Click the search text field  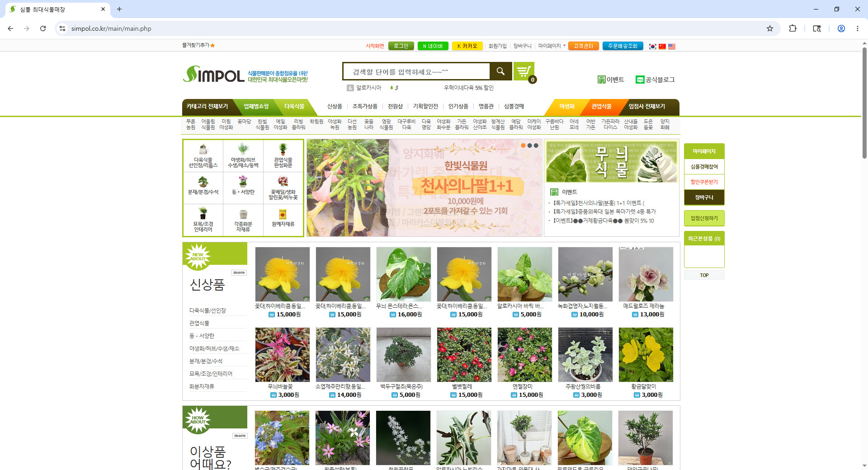click(x=416, y=71)
